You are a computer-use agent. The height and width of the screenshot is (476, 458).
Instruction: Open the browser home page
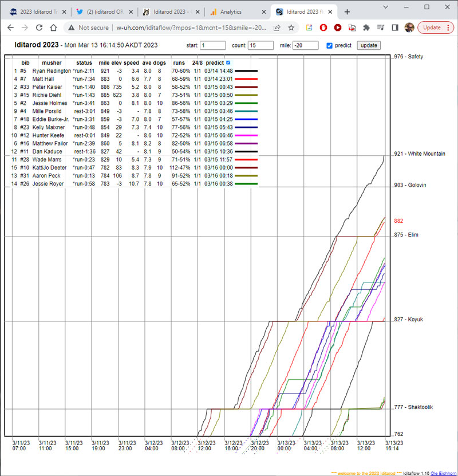pos(53,27)
